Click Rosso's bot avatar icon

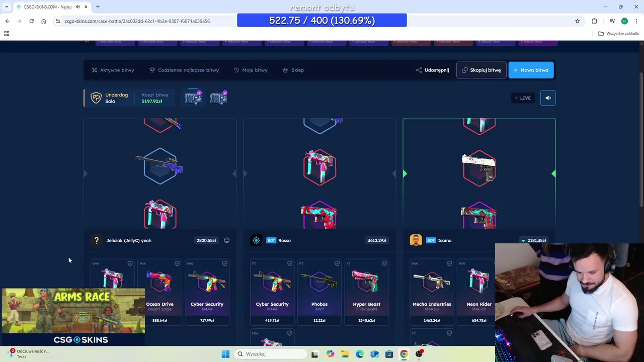click(x=256, y=240)
